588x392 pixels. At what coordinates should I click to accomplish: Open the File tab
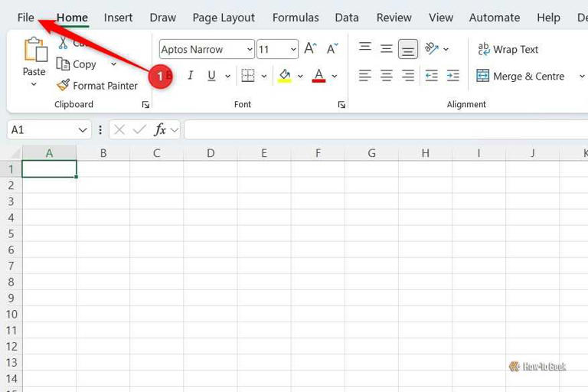[x=25, y=18]
